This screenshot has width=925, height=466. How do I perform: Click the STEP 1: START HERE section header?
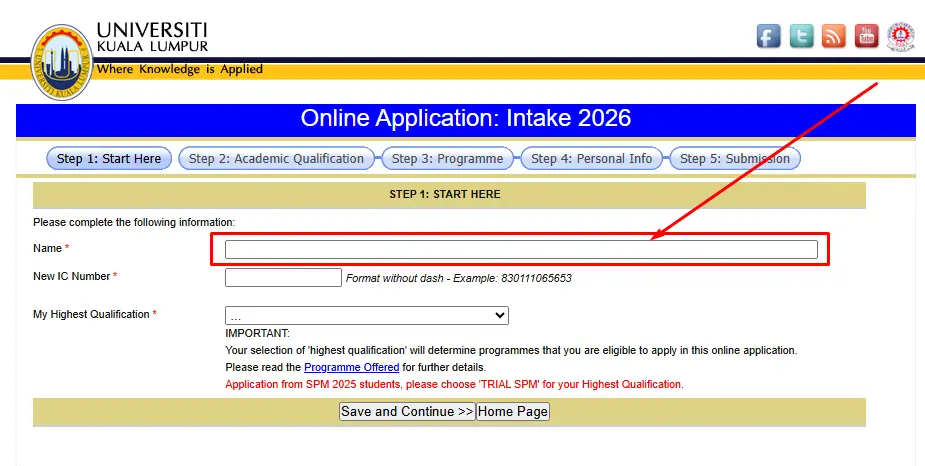[445, 194]
